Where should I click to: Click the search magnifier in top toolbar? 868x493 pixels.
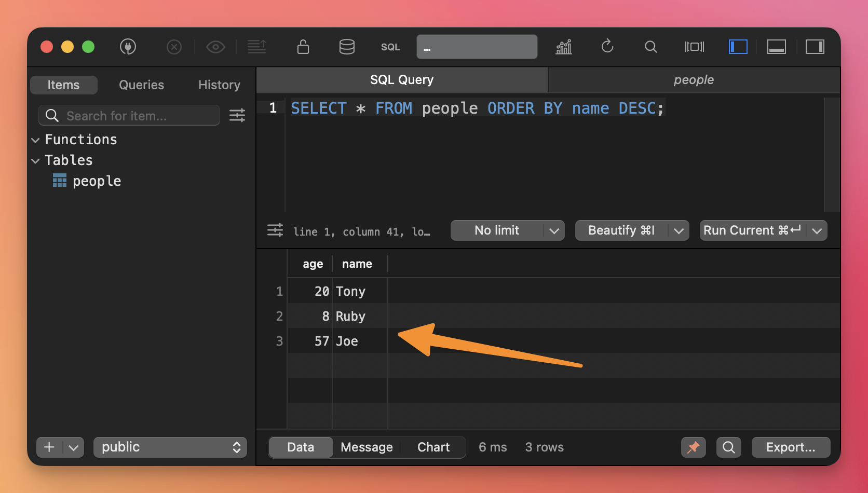[x=650, y=47]
